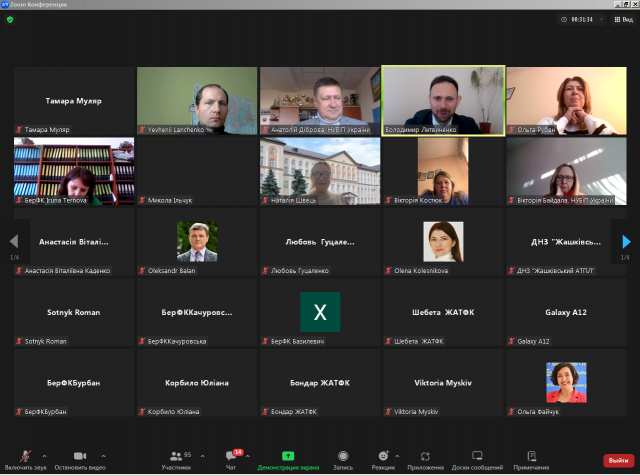Select the Sotnyk Roman tile

click(x=74, y=312)
